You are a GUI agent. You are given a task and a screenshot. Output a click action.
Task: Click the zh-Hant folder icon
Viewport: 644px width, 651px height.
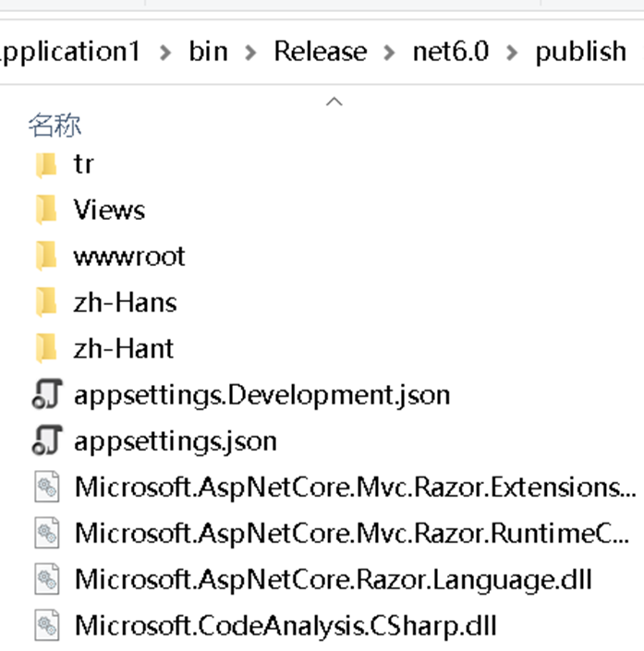pos(46,349)
